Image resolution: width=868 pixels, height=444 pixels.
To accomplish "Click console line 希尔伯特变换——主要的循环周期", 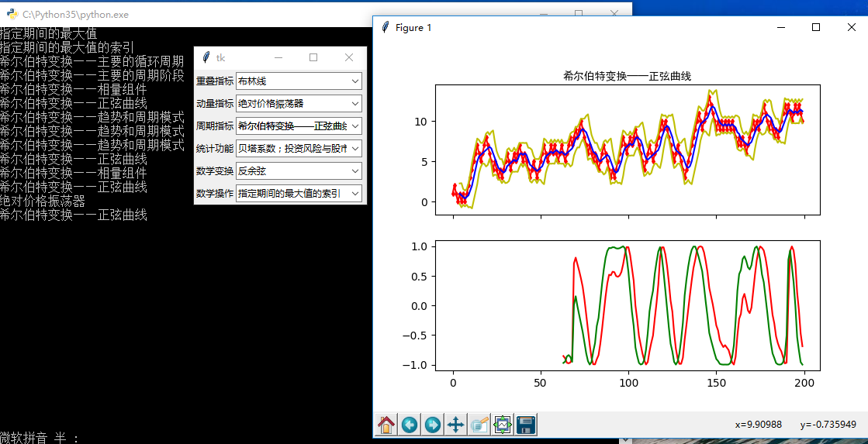I will pyautogui.click(x=92, y=61).
